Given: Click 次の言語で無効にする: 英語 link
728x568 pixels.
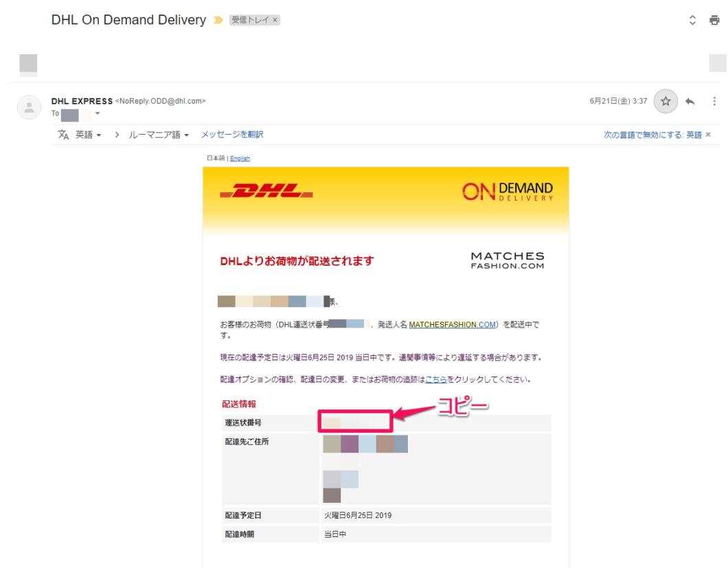Looking at the screenshot, I should pos(652,135).
